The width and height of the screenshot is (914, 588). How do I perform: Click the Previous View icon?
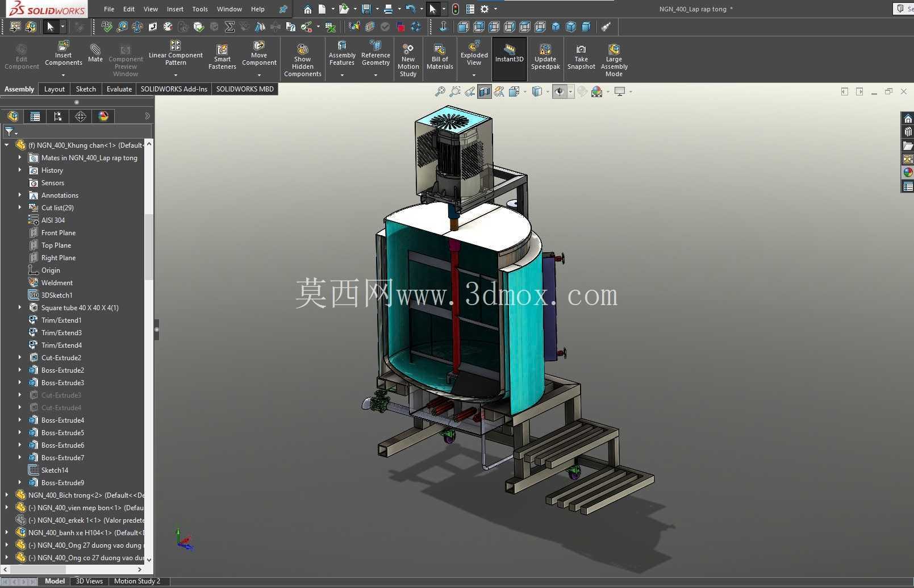pyautogui.click(x=470, y=91)
